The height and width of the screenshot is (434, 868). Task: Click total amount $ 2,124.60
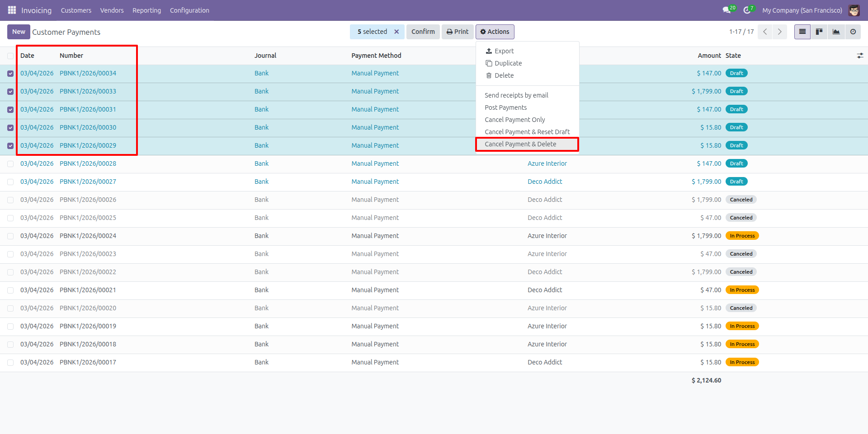706,380
